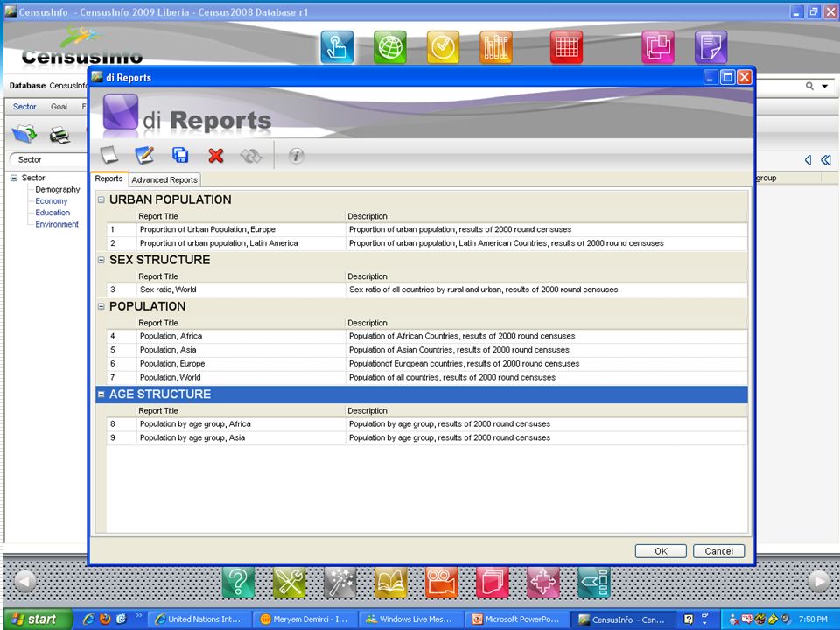This screenshot has width=840, height=630.
Task: Click the teal arrow layout icon in bottom bar
Action: pyautogui.click(x=594, y=583)
